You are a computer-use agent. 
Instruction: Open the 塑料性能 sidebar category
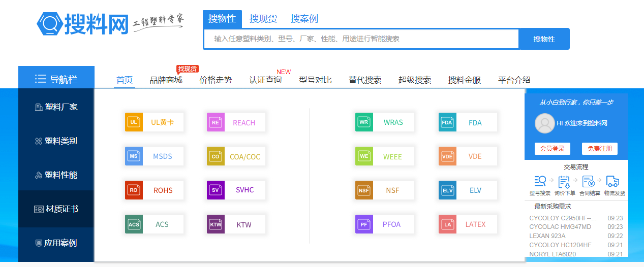tap(56, 175)
